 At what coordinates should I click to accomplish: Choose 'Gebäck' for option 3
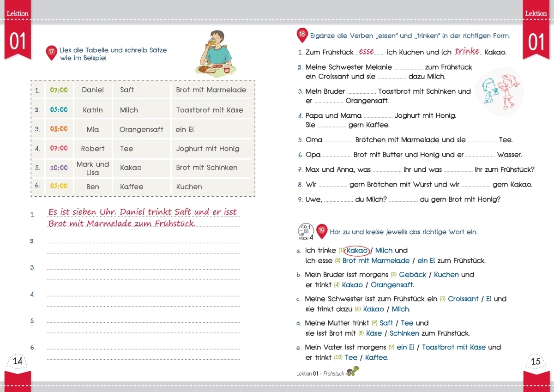[x=413, y=275]
